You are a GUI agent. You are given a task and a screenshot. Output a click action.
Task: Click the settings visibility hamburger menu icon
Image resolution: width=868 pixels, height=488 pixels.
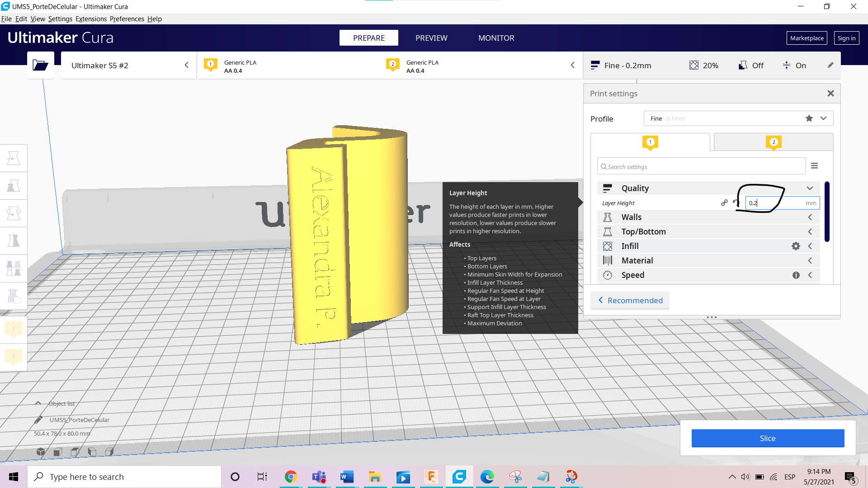click(814, 166)
